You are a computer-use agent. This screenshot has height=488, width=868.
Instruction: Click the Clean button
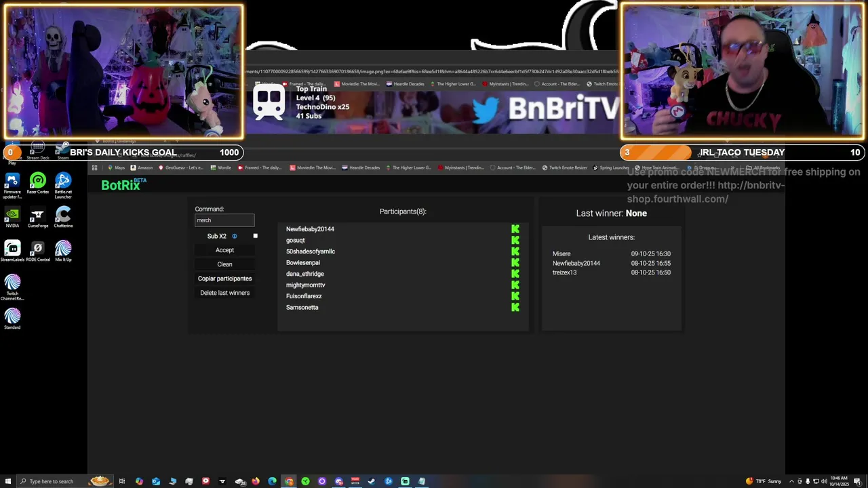pyautogui.click(x=224, y=264)
